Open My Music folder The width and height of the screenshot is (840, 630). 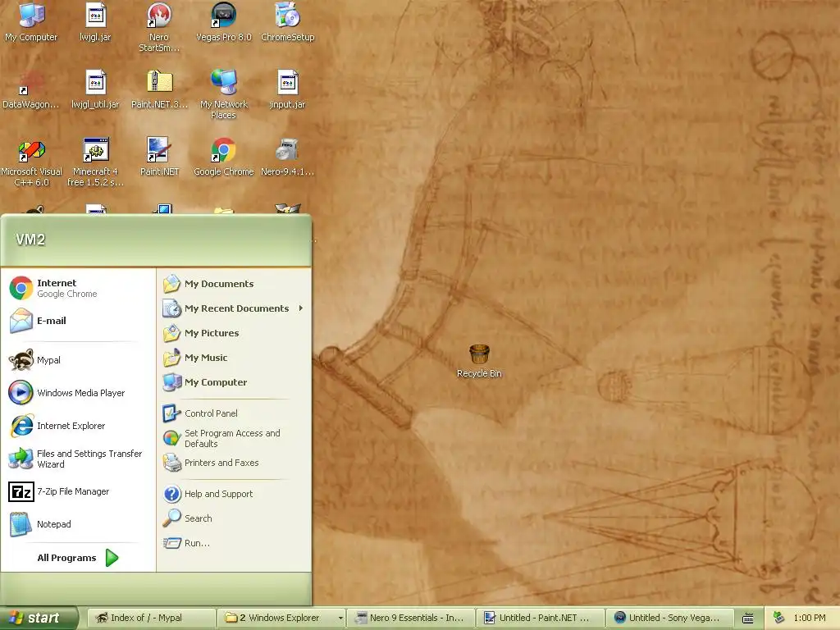point(234,358)
